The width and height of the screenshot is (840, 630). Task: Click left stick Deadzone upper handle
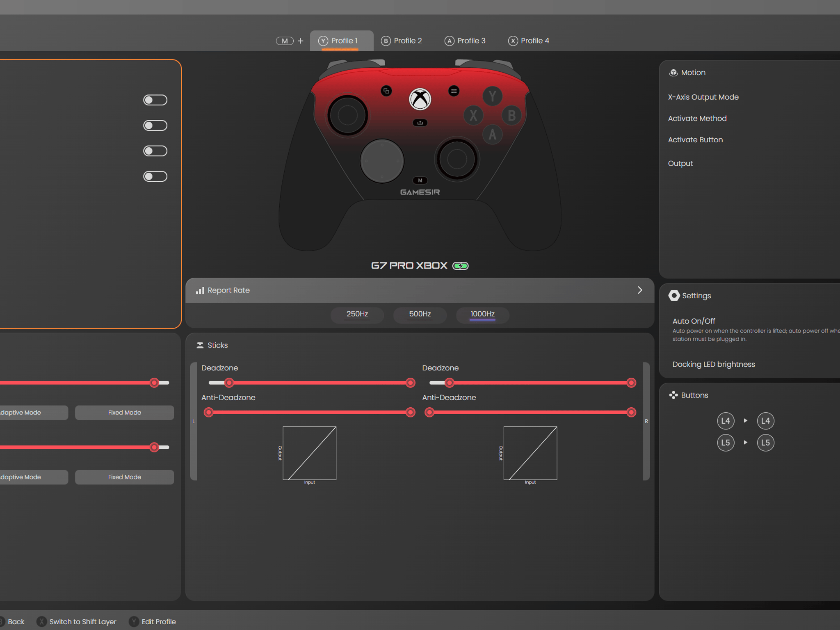410,383
